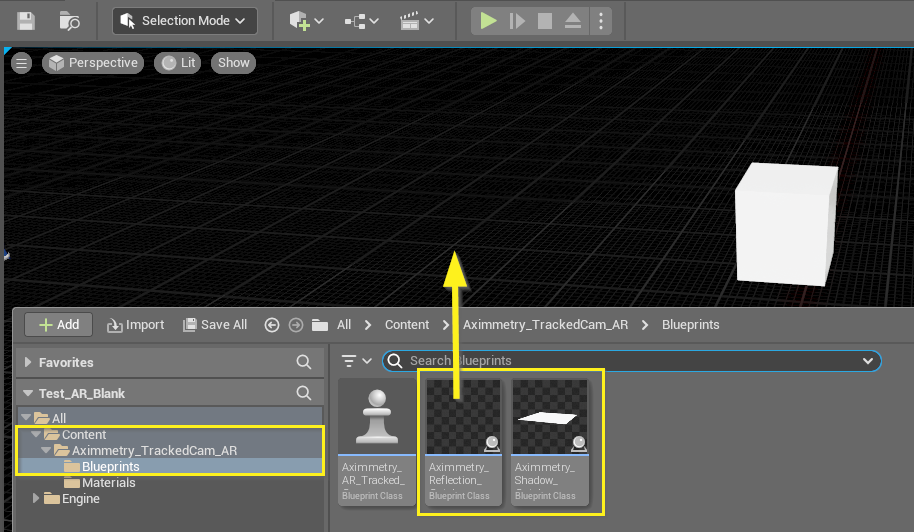Open the play options three-dot menu
This screenshot has height=532, width=914.
[601, 22]
